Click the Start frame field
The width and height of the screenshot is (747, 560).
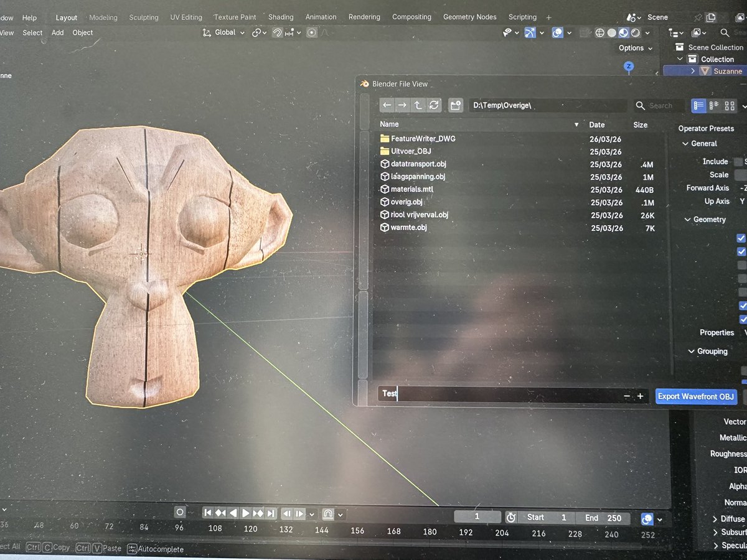click(x=548, y=518)
